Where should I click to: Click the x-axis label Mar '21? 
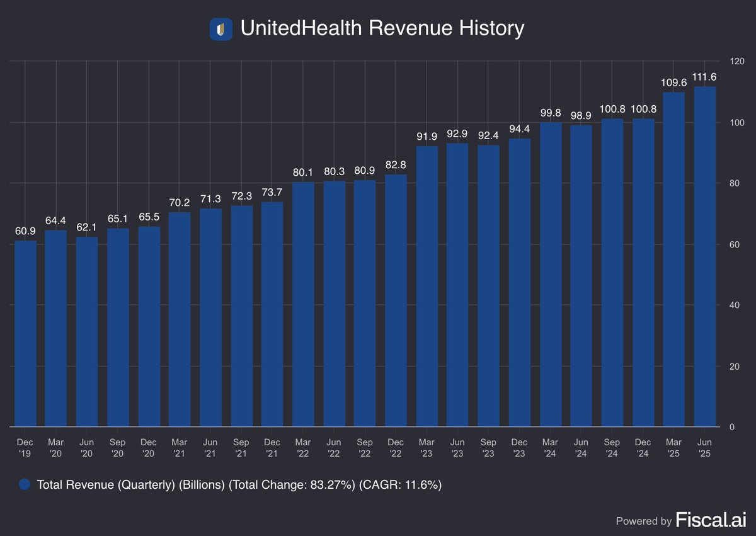point(180,447)
